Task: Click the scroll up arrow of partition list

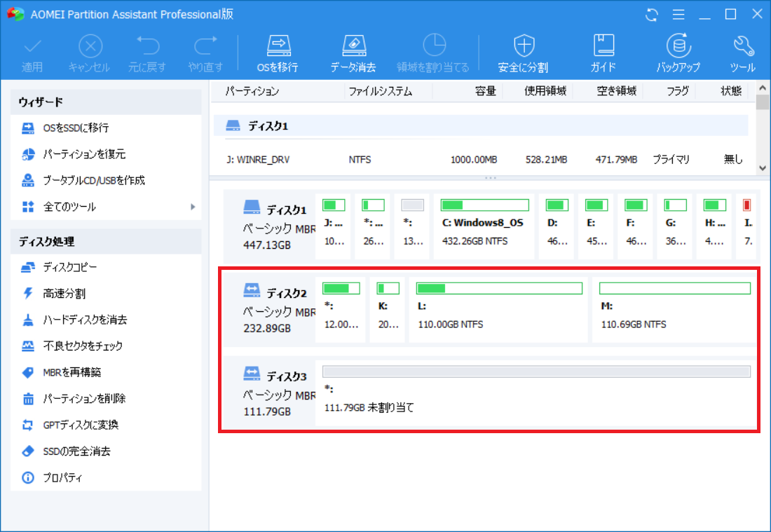Action: [763, 88]
